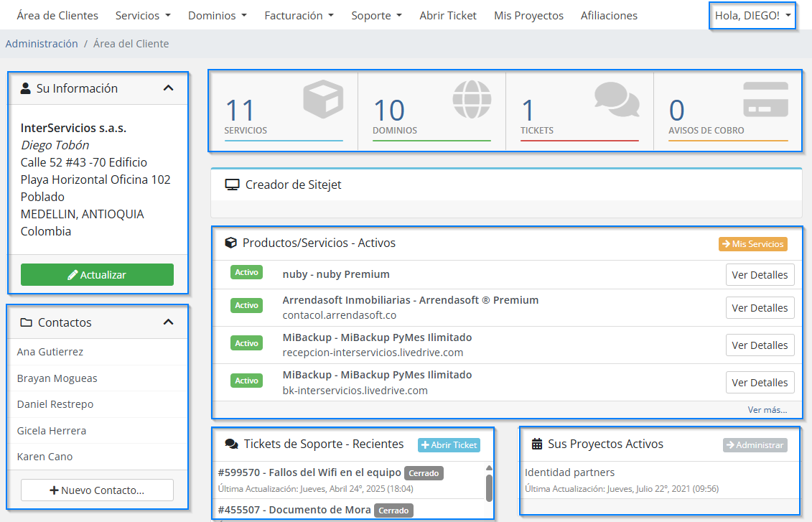Click the calendar icon beside Sus Proyectos Activos

[536, 444]
